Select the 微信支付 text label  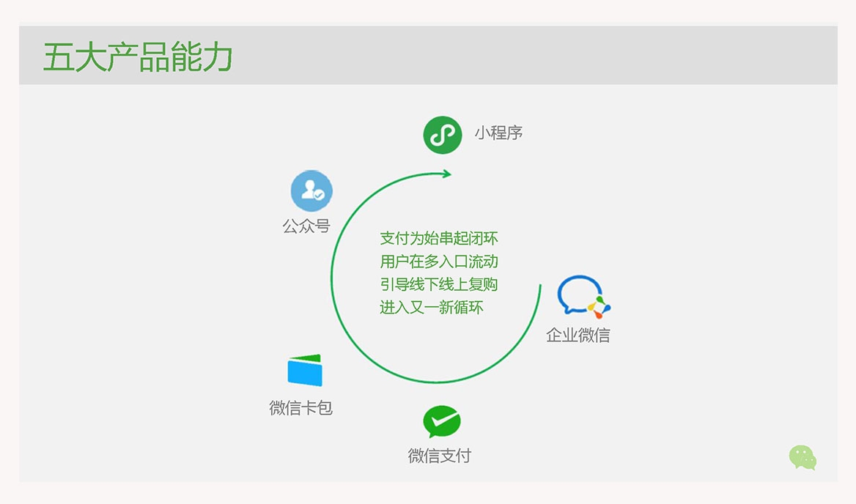[439, 456]
